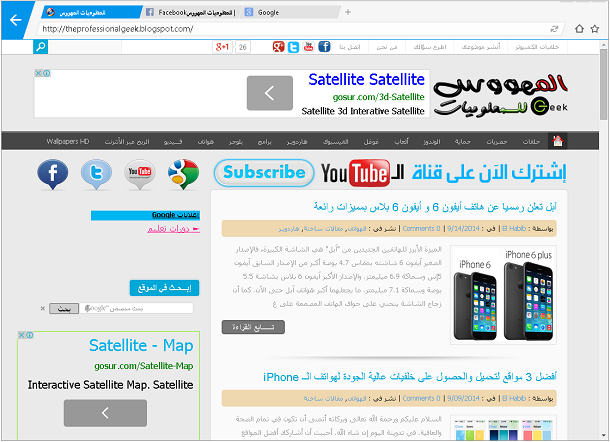
Task: Open the Satellite - Map ad headline
Action: 141,346
